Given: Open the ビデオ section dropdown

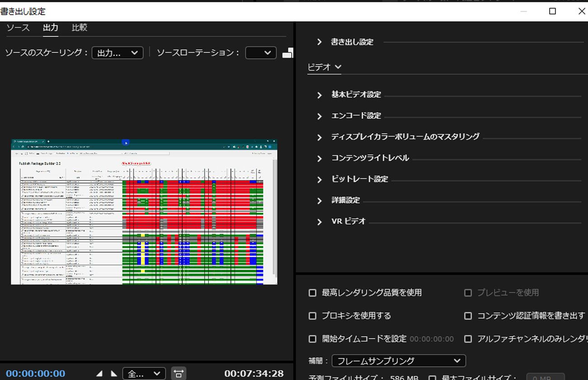Looking at the screenshot, I should [324, 66].
